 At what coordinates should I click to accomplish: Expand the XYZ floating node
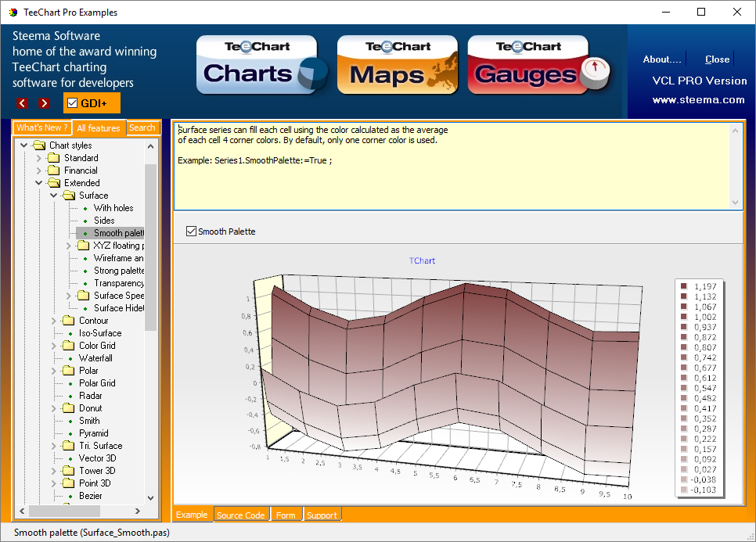point(68,246)
